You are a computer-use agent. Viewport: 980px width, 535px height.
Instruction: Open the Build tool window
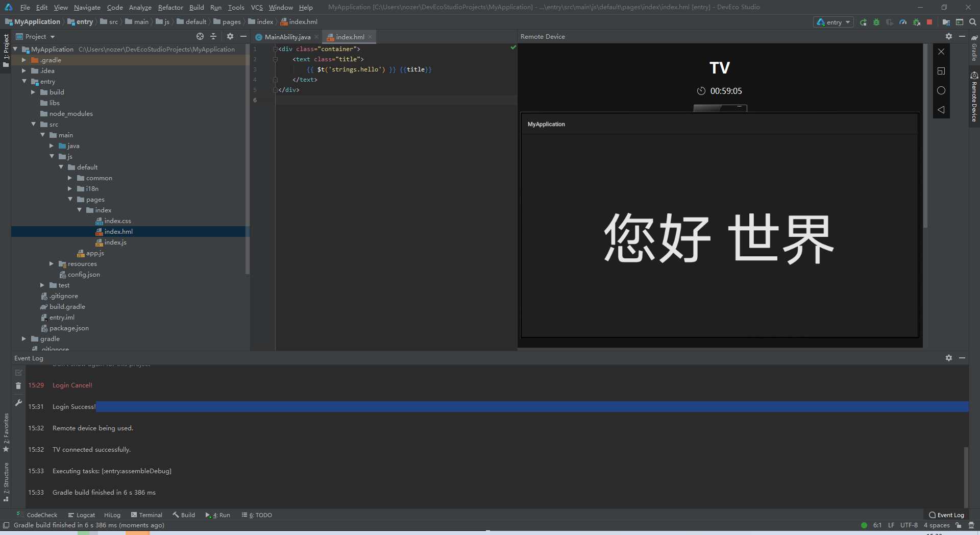(x=184, y=515)
